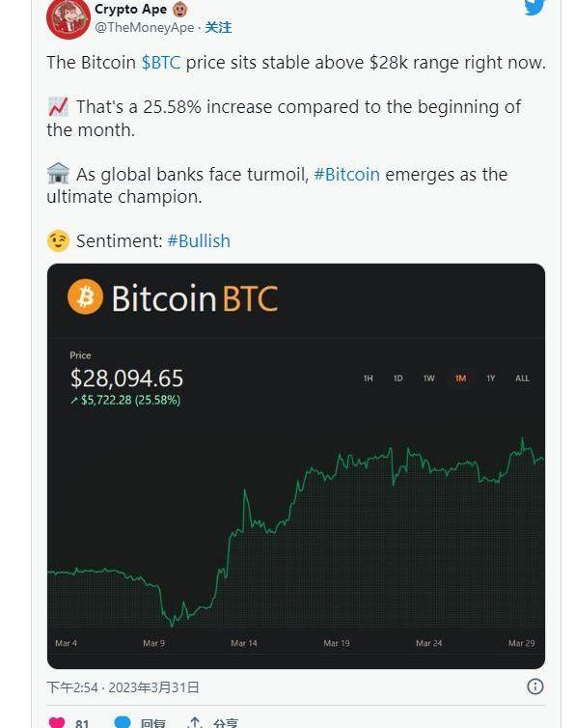The width and height of the screenshot is (575, 728).
Task: Click the blue reply bubble icon
Action: pyautogui.click(x=123, y=722)
